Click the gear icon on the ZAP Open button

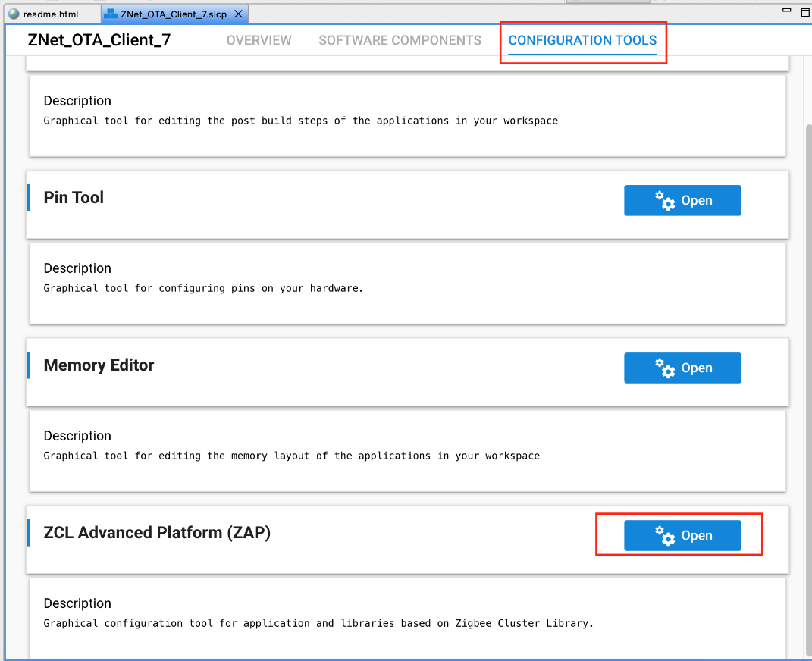(x=664, y=536)
